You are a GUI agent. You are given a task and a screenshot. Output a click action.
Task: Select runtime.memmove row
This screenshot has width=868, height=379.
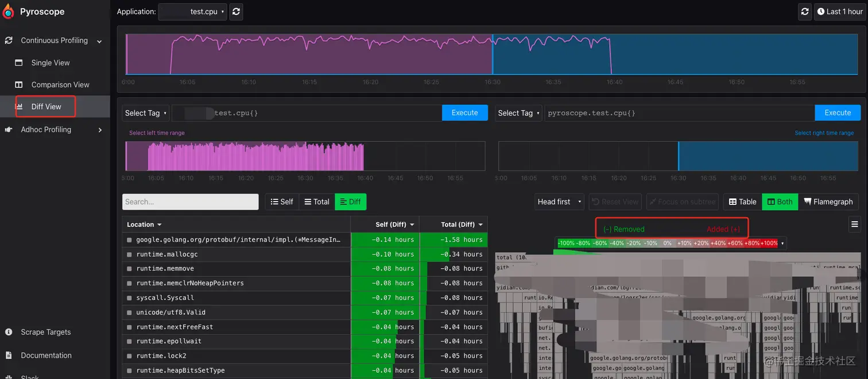point(305,269)
